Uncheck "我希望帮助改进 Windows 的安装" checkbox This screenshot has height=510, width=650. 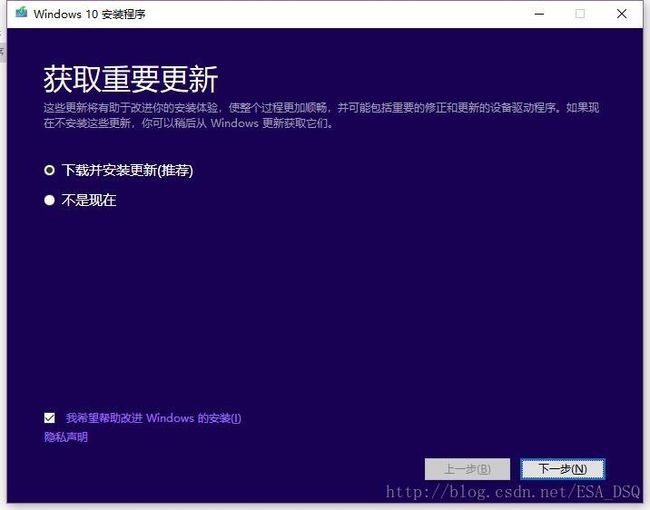point(49,418)
